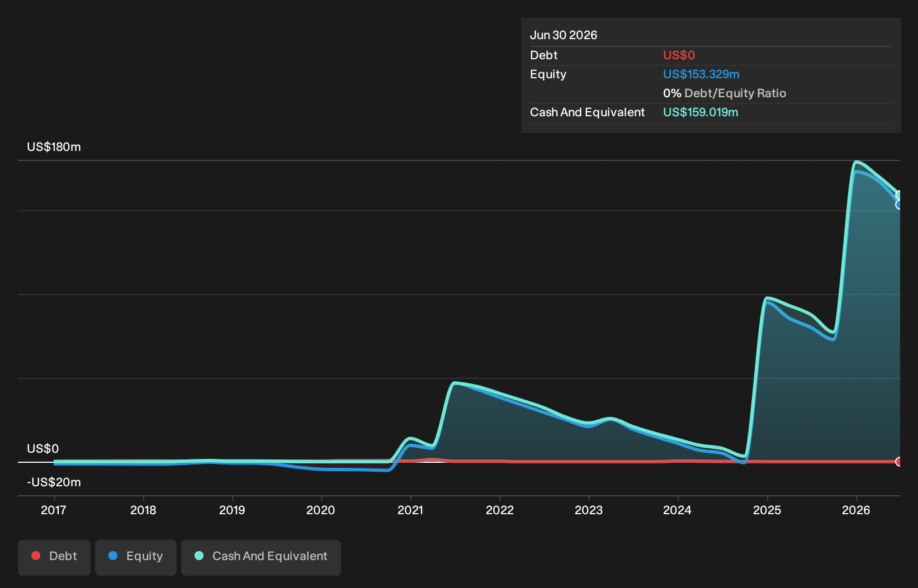Click the 2017 x-axis label

(x=54, y=510)
